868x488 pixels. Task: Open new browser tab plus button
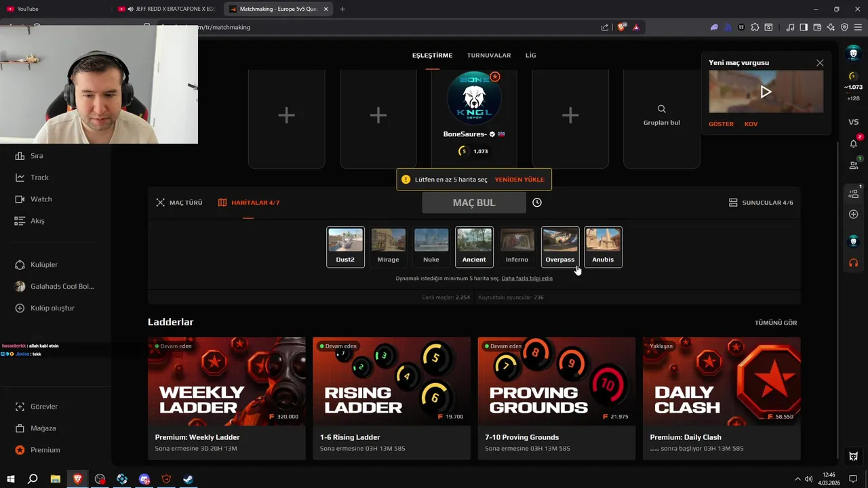(x=342, y=9)
